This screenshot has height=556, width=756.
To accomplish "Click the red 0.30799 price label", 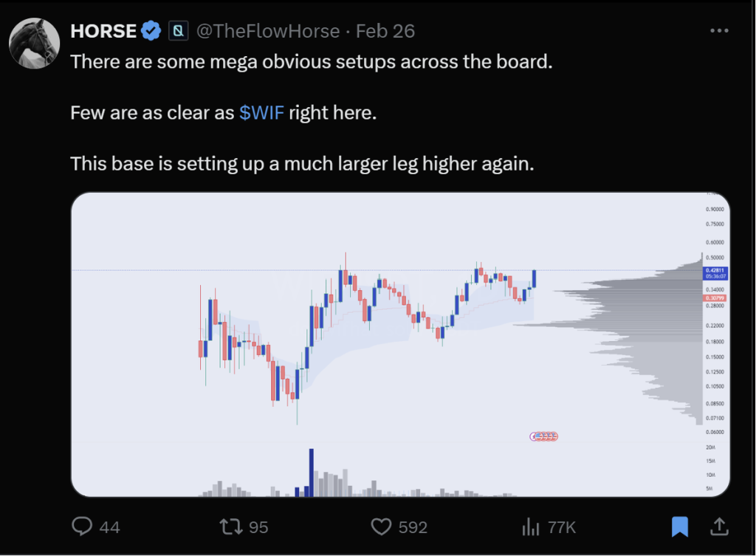I will (x=715, y=297).
